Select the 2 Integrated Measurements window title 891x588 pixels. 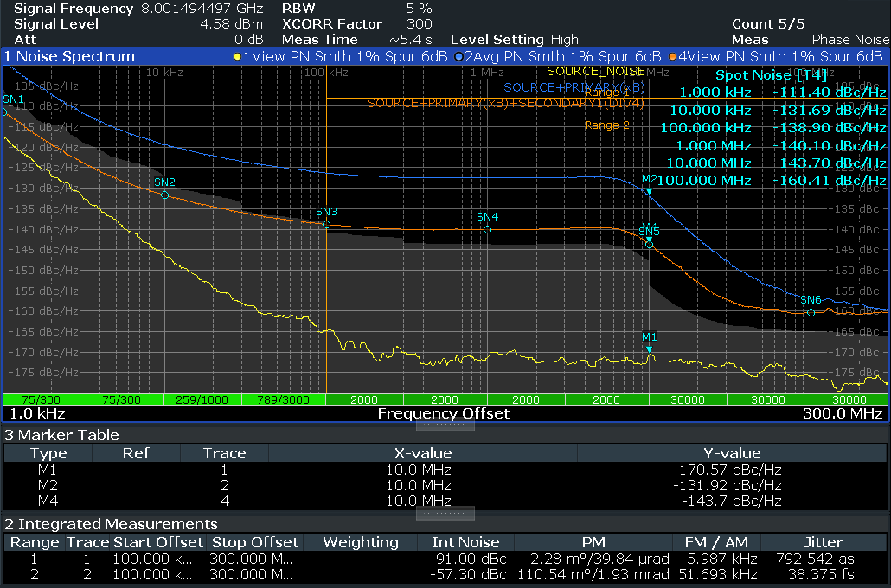111,524
